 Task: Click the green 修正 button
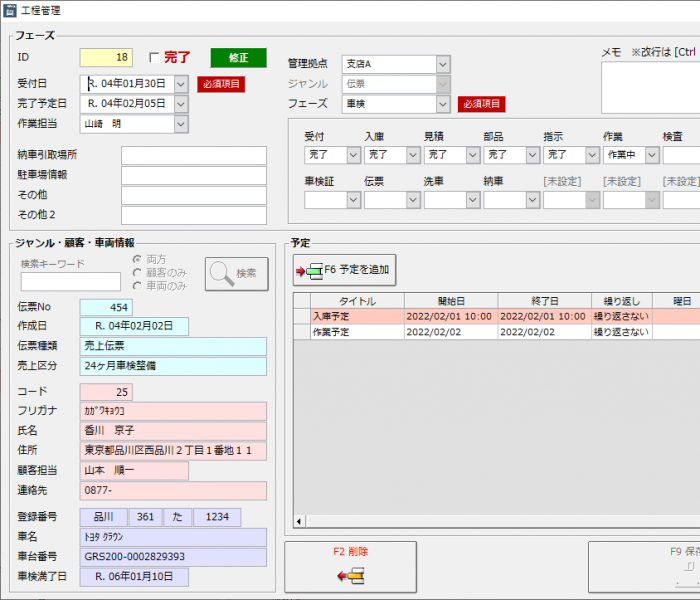tap(238, 58)
